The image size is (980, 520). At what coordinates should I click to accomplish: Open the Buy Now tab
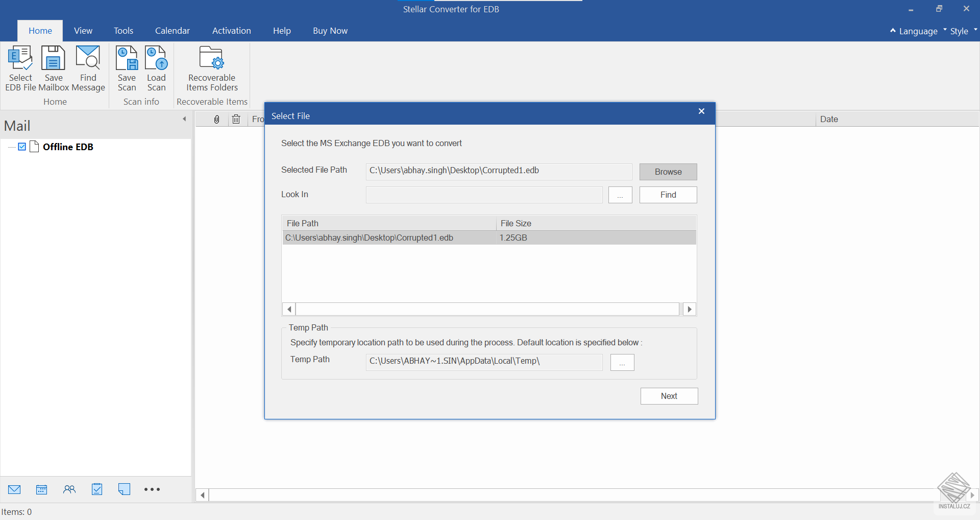[330, 31]
